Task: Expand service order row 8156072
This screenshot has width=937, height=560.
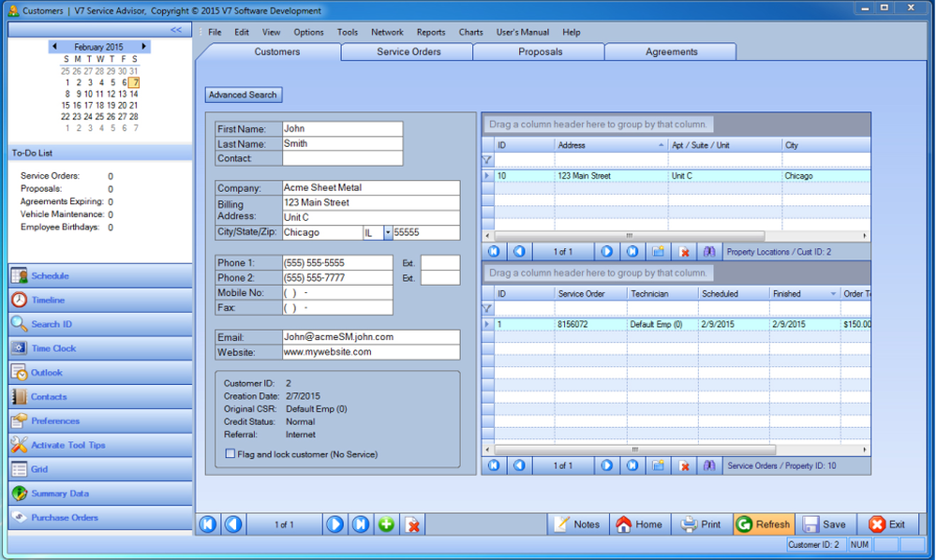Action: click(486, 324)
